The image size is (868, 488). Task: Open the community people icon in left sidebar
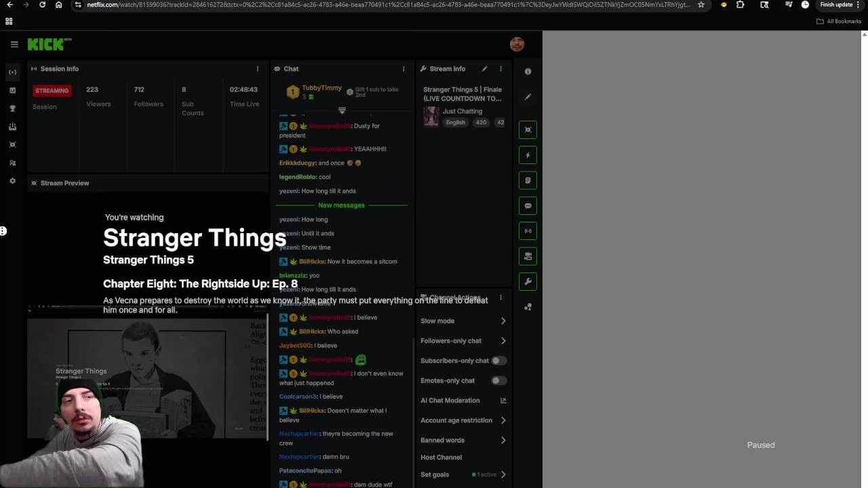12,163
